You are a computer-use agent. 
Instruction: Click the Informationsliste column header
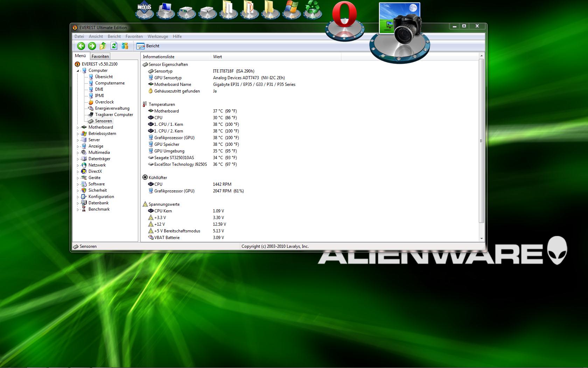coord(176,57)
